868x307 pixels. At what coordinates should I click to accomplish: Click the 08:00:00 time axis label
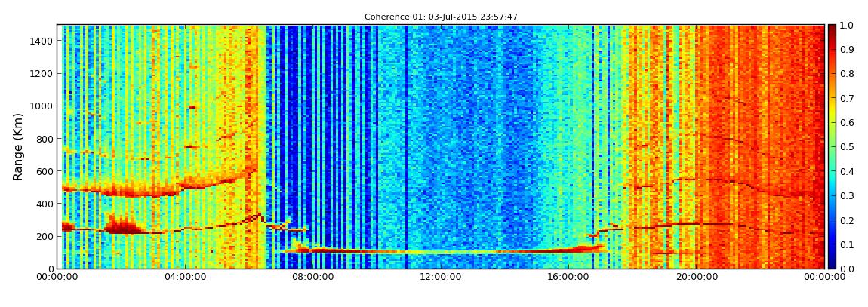pos(312,277)
